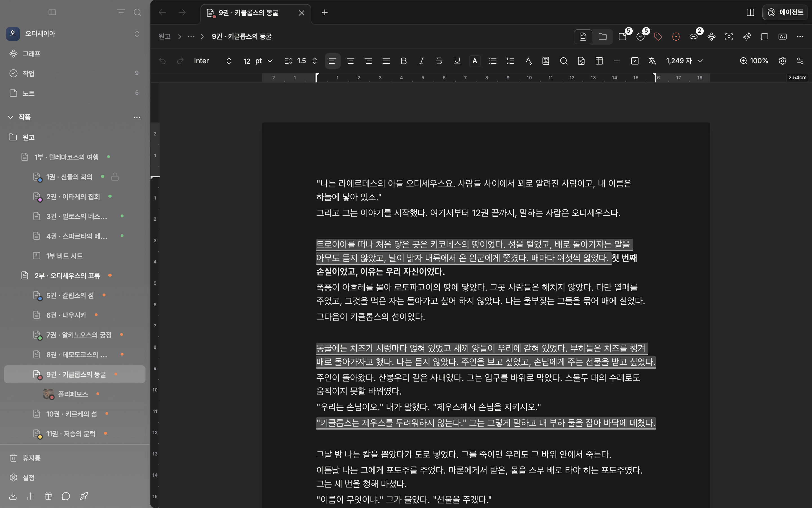812x508 pixels.
Task: Select the 9권 · 키클롭스의 동굴 tab
Action: tap(255, 13)
